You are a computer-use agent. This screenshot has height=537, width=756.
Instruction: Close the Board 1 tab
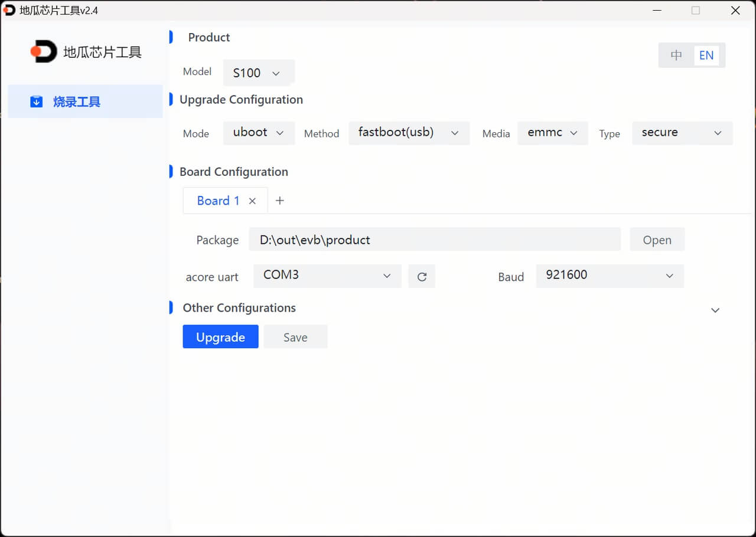(x=252, y=201)
